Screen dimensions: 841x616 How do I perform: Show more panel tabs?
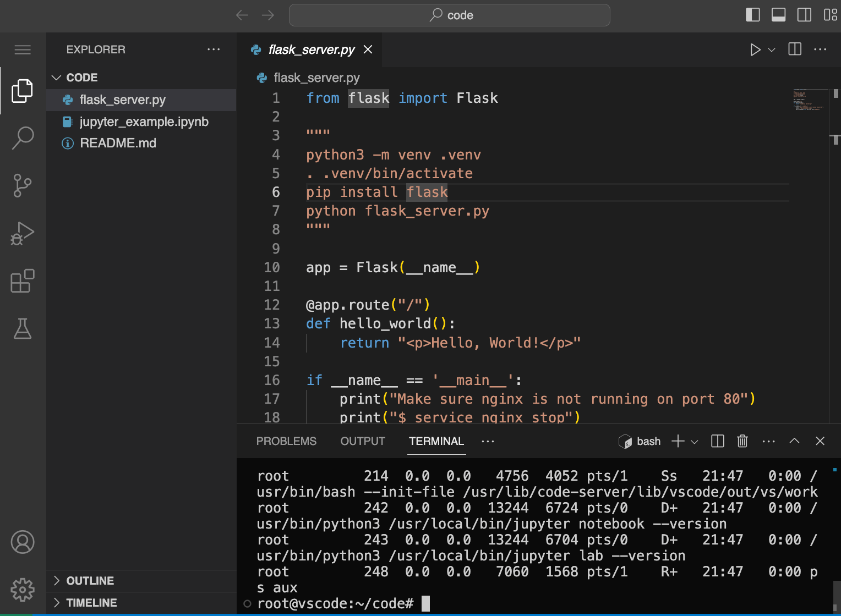pos(488,441)
